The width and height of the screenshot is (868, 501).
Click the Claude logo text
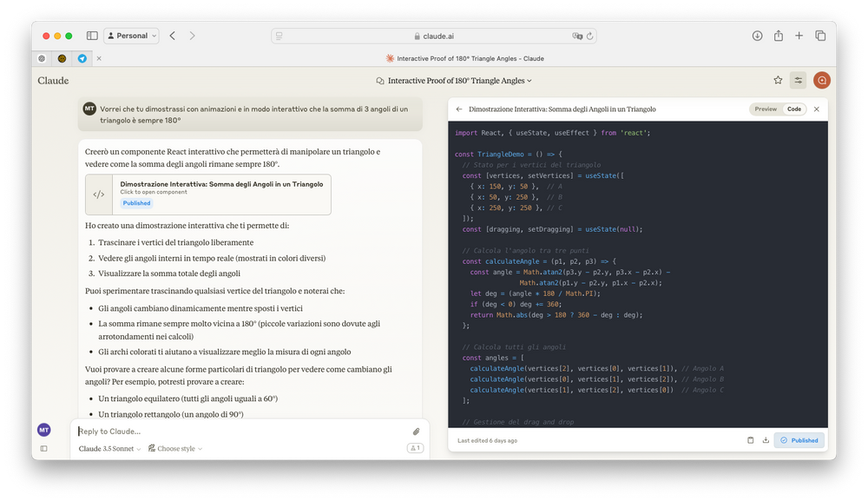pos(53,80)
